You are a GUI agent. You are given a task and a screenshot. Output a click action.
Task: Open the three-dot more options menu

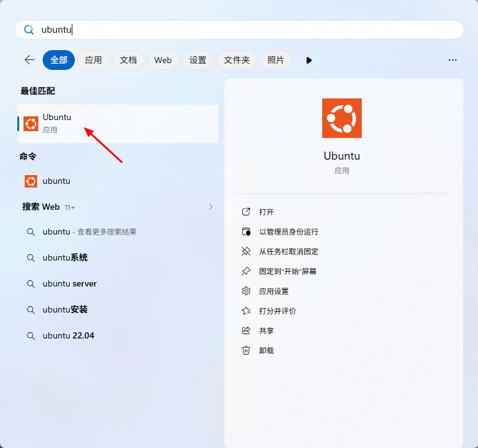pos(453,60)
